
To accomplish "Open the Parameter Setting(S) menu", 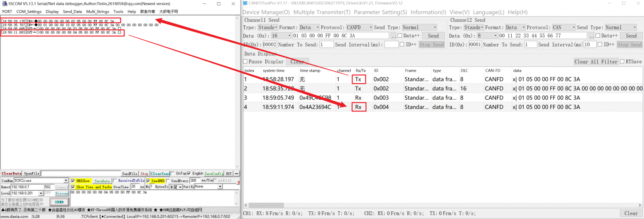I will tap(380, 12).
